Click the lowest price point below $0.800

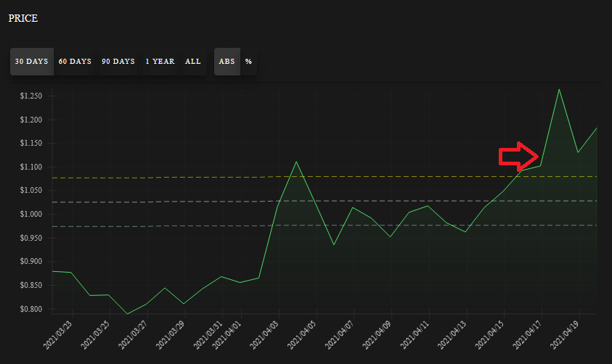pyautogui.click(x=127, y=314)
